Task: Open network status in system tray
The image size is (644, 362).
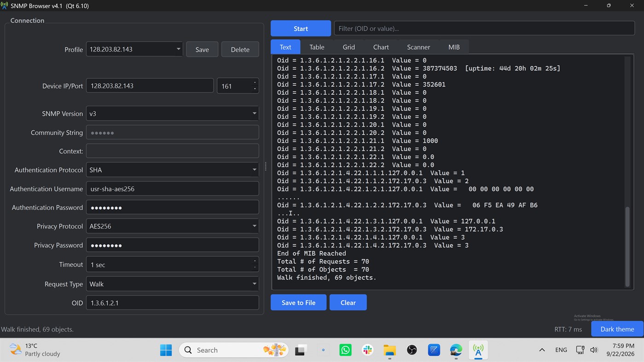Action: click(x=580, y=350)
